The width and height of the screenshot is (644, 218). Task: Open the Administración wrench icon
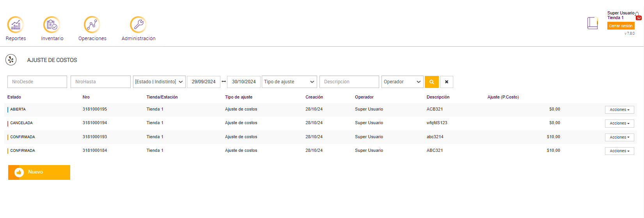[x=138, y=25]
